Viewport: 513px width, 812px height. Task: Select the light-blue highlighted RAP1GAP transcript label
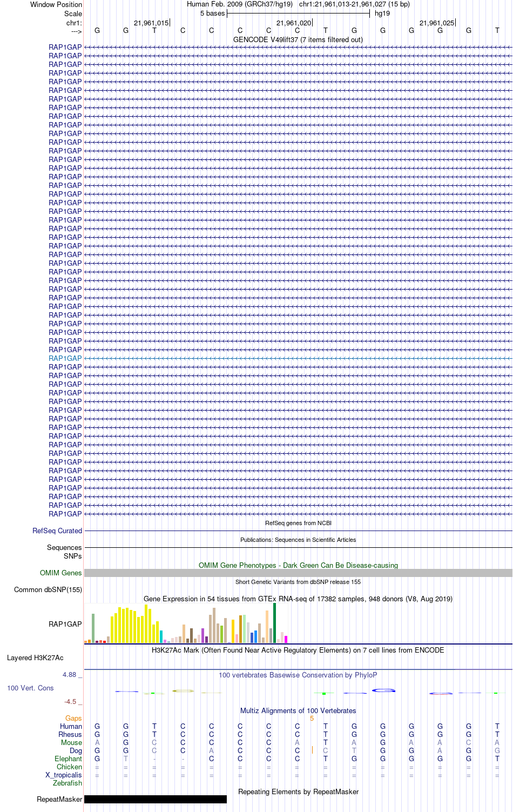pos(65,358)
